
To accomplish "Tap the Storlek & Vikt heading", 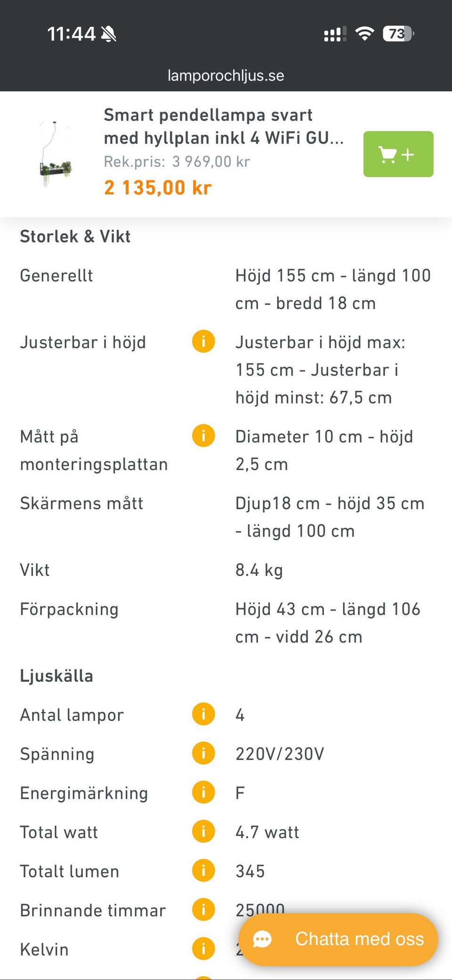I will [x=75, y=236].
